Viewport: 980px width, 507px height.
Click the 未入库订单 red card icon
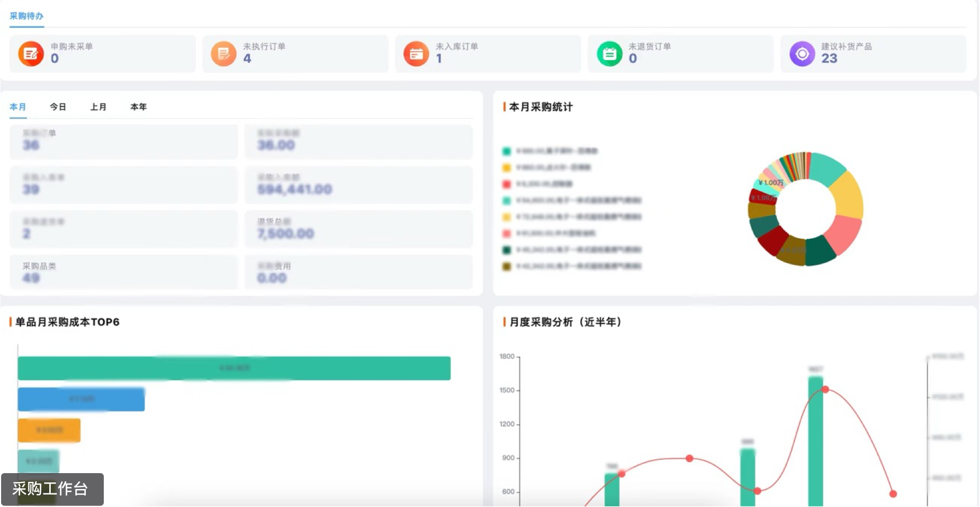click(416, 54)
